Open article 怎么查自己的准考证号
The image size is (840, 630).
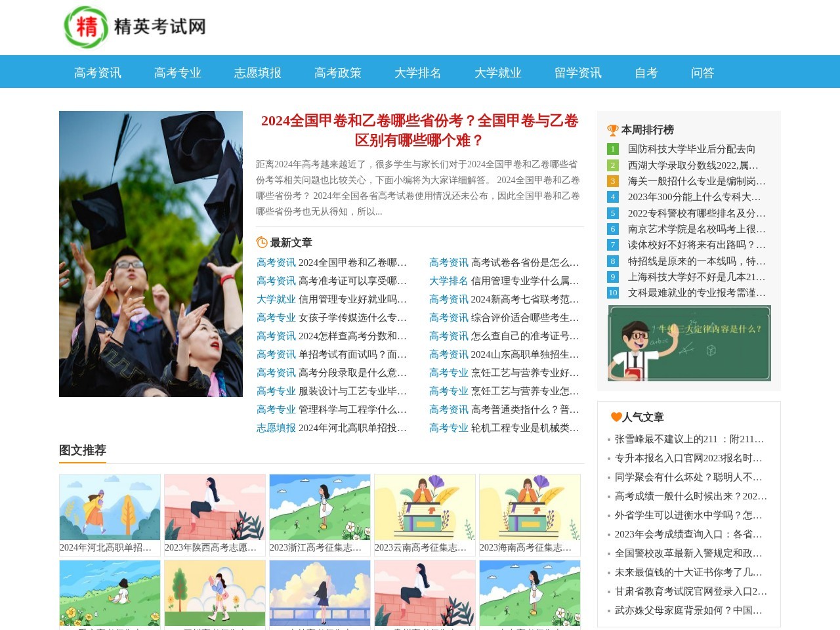pyautogui.click(x=525, y=336)
